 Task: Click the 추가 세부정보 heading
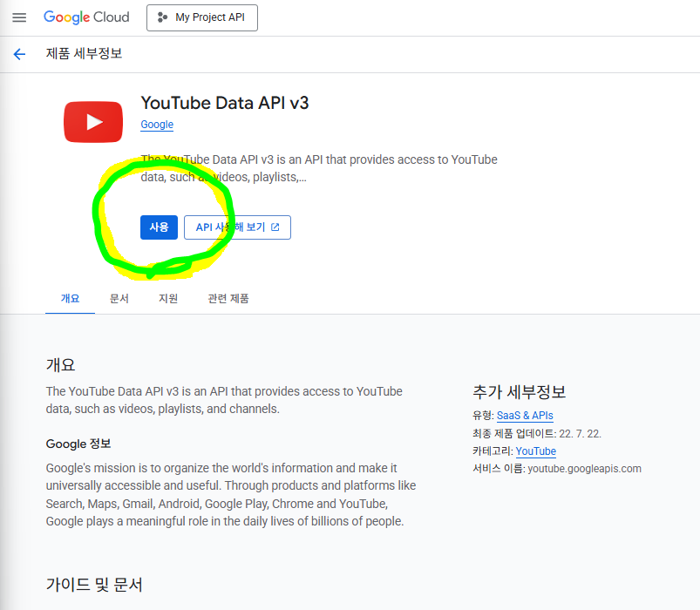coord(520,392)
